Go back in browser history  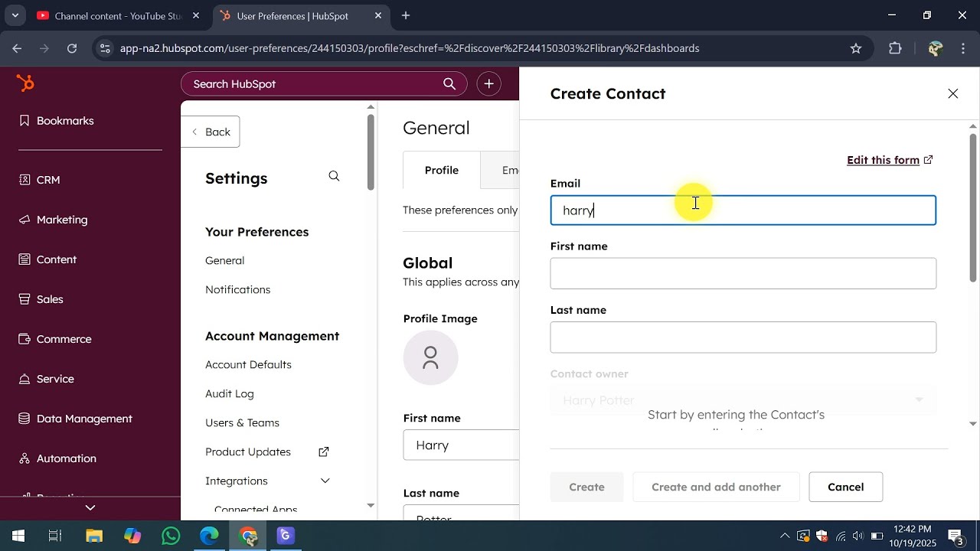point(17,48)
